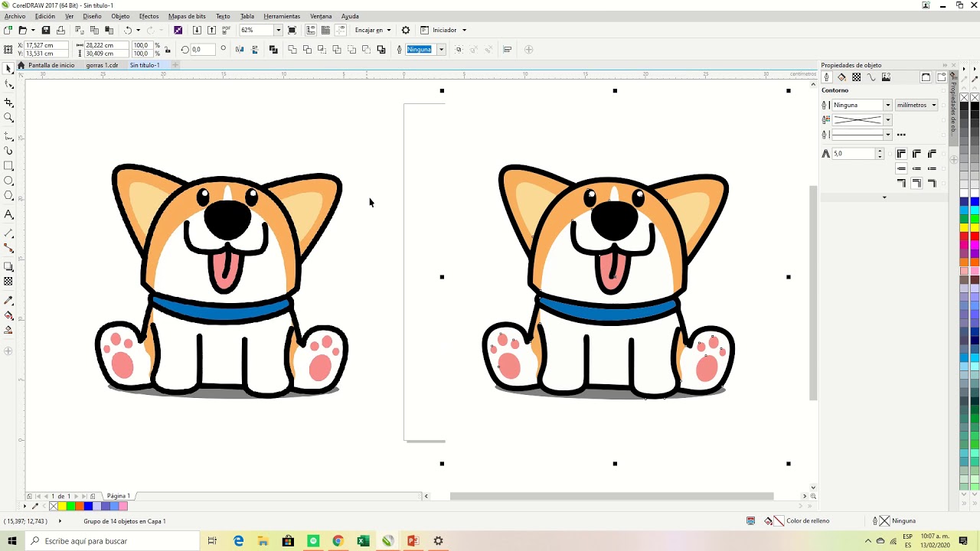Expand more outline options arrow
This screenshot has height=551, width=980.
(x=884, y=197)
